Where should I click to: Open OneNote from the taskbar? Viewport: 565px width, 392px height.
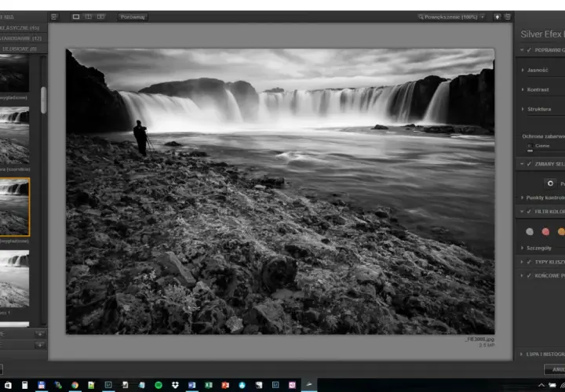292,385
